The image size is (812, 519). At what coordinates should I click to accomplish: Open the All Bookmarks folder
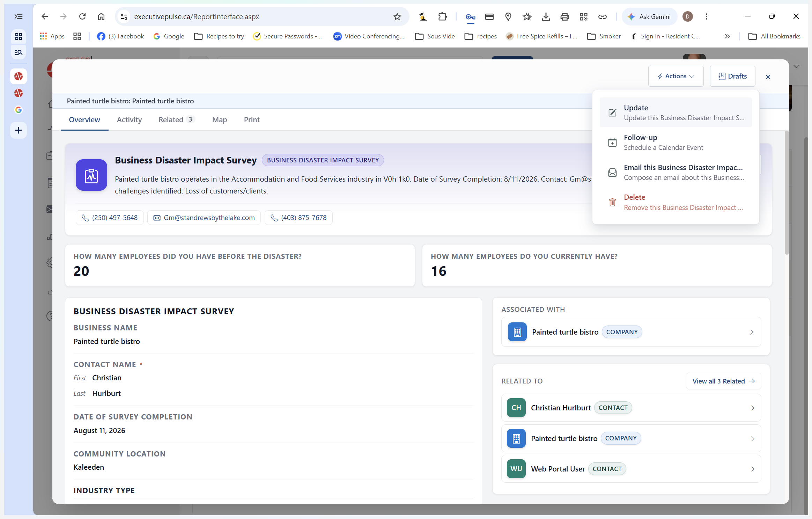[774, 36]
